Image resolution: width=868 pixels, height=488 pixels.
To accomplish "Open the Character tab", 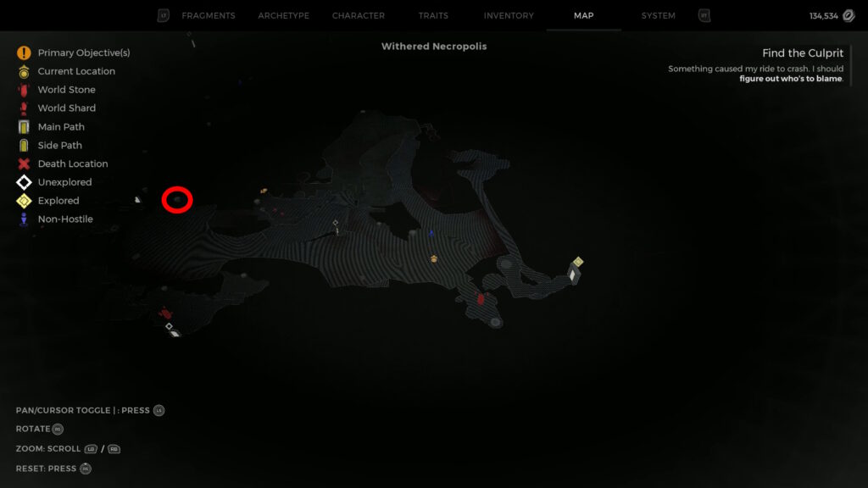I will point(359,15).
